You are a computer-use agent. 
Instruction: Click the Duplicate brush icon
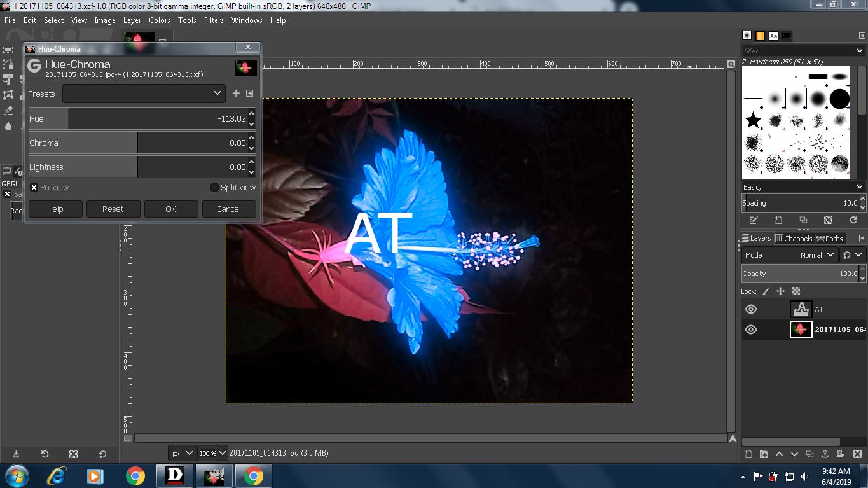(803, 220)
